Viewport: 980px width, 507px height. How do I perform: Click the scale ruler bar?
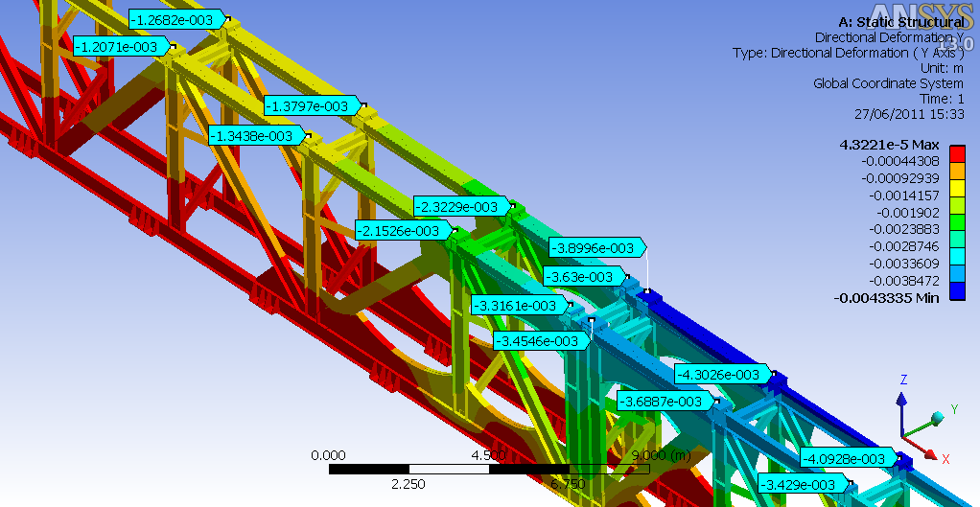[x=489, y=469]
